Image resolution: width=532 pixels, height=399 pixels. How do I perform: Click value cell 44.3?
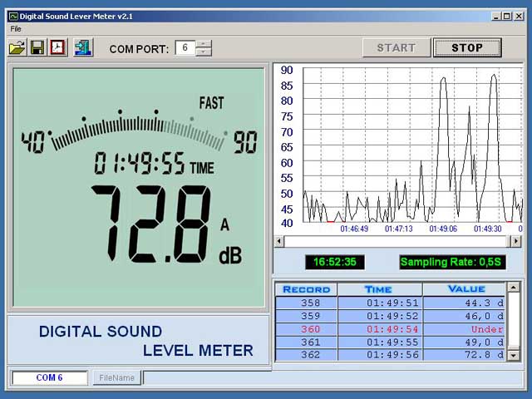click(x=464, y=303)
